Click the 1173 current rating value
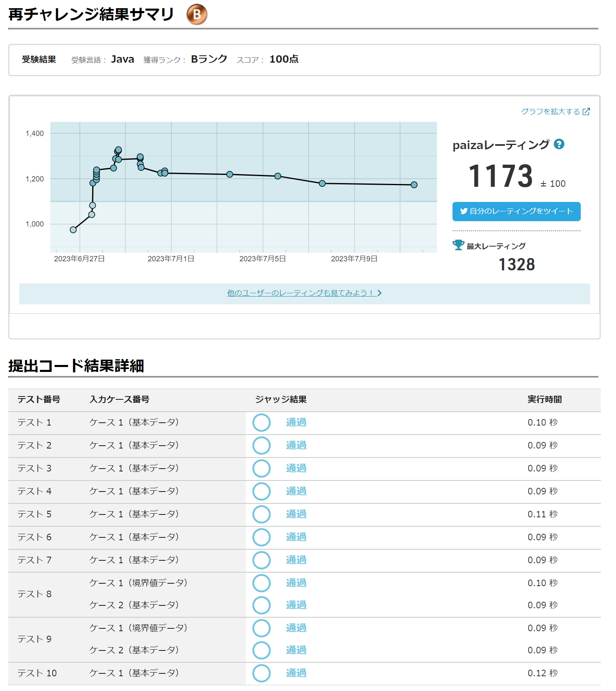The image size is (616, 691). coord(500,176)
